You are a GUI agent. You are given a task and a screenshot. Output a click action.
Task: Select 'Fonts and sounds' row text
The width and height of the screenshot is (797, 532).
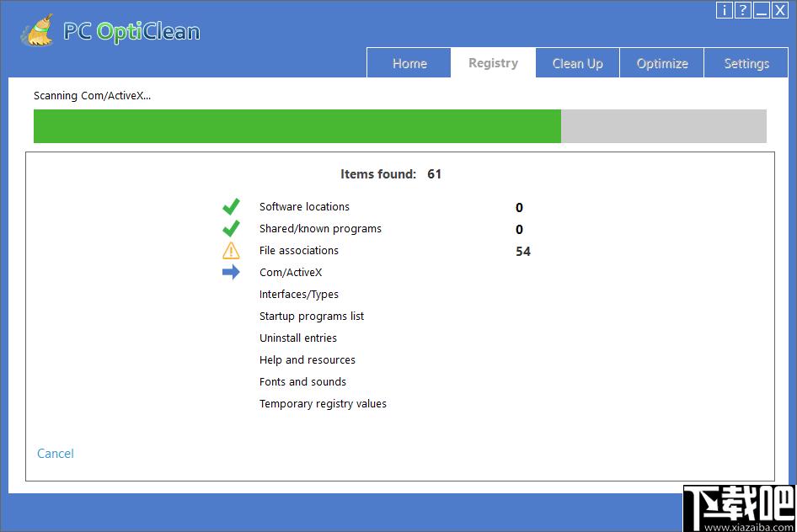pyautogui.click(x=302, y=381)
